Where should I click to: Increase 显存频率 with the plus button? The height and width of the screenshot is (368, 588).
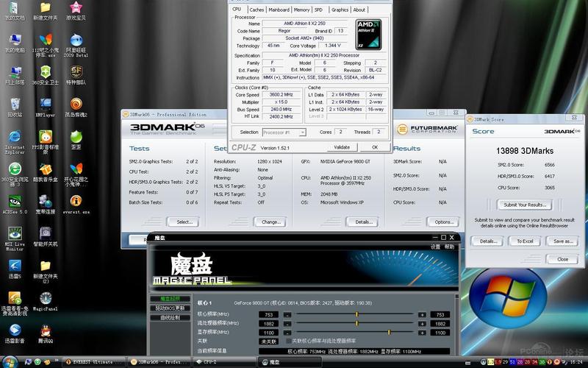click(422, 333)
